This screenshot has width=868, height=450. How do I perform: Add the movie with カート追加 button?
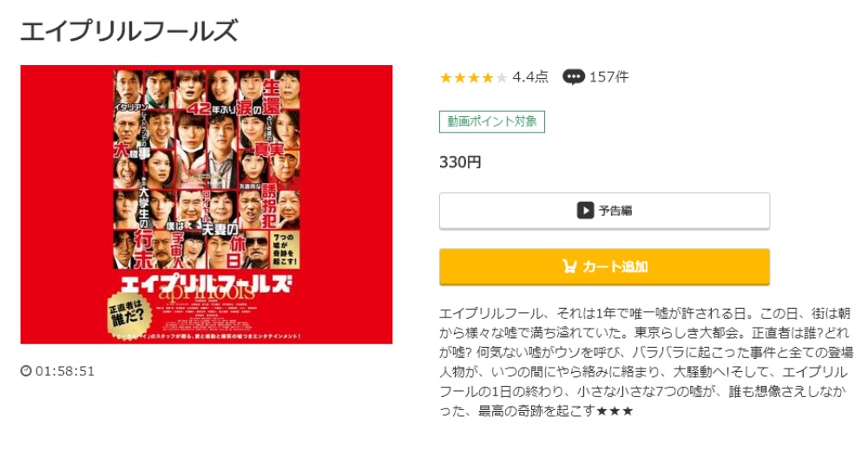604,266
